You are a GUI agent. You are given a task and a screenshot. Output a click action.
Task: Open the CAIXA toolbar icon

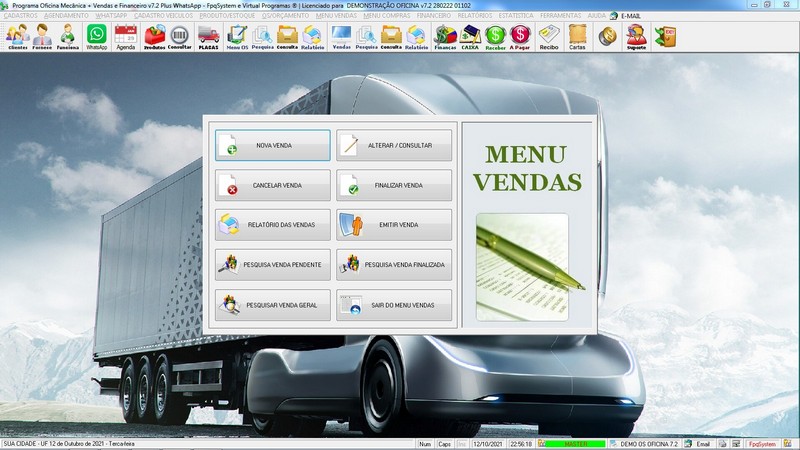470,37
